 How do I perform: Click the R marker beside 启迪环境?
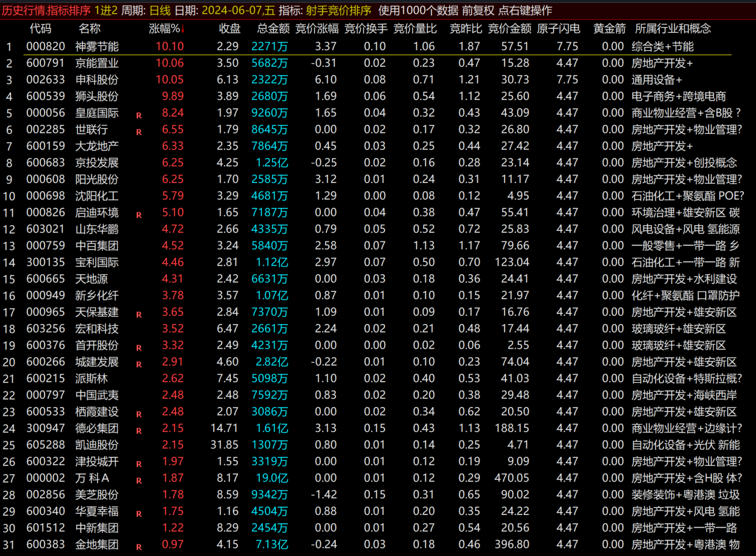139,215
